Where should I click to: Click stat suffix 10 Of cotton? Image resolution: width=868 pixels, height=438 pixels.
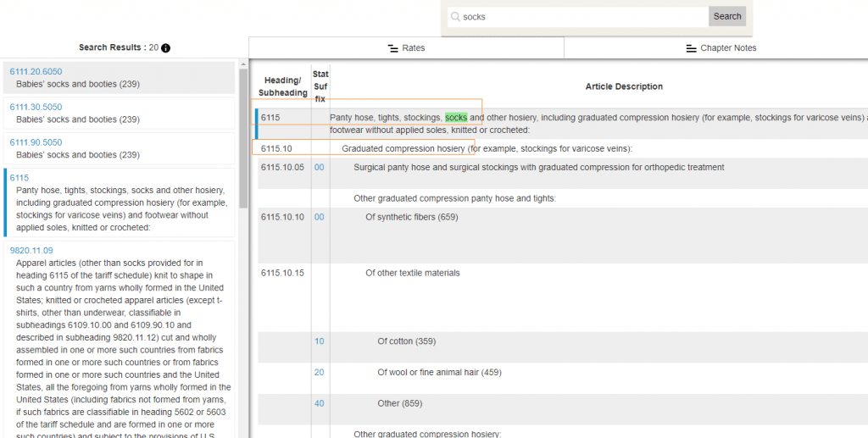(x=320, y=341)
